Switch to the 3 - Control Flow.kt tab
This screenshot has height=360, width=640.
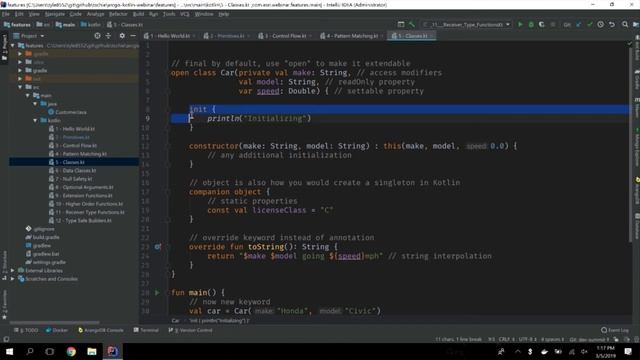click(x=285, y=36)
